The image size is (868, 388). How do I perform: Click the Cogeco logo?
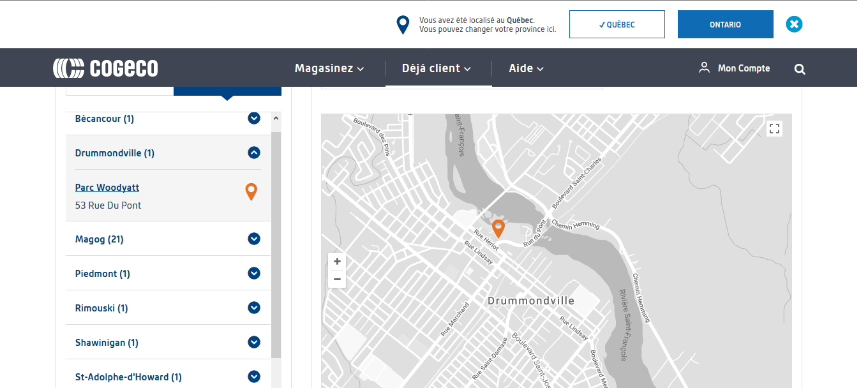105,68
